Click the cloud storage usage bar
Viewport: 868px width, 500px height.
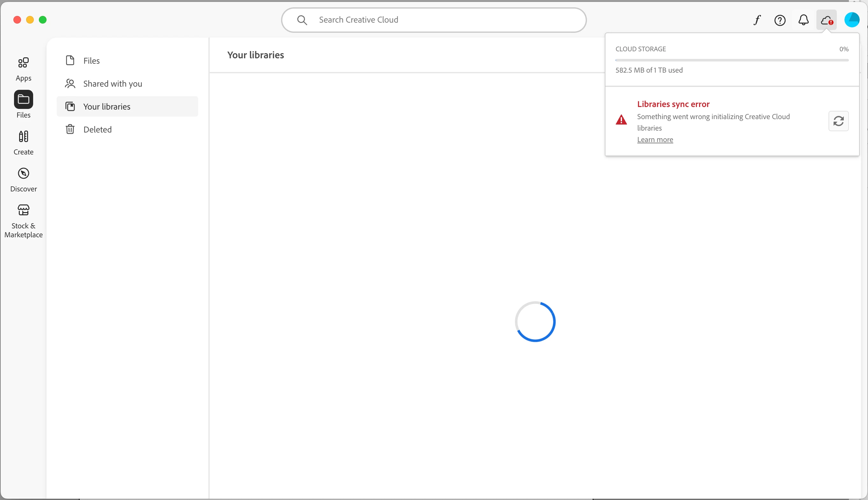[x=732, y=60]
